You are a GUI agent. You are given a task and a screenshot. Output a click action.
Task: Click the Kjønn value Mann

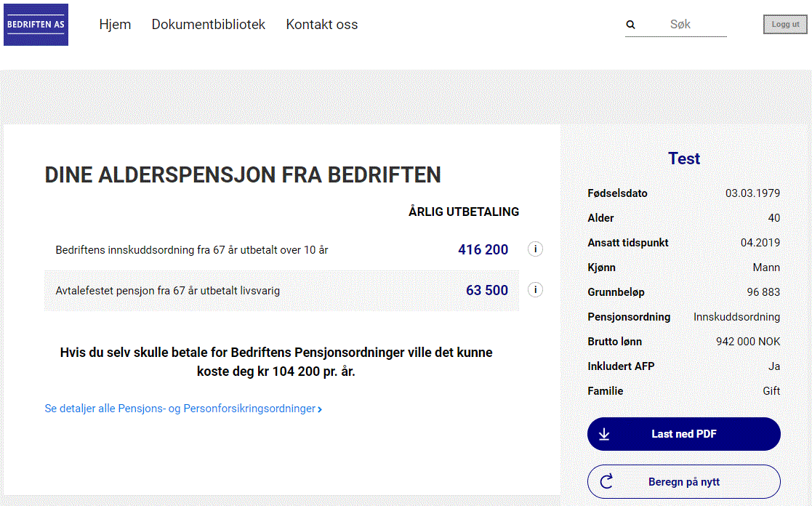[x=766, y=268]
